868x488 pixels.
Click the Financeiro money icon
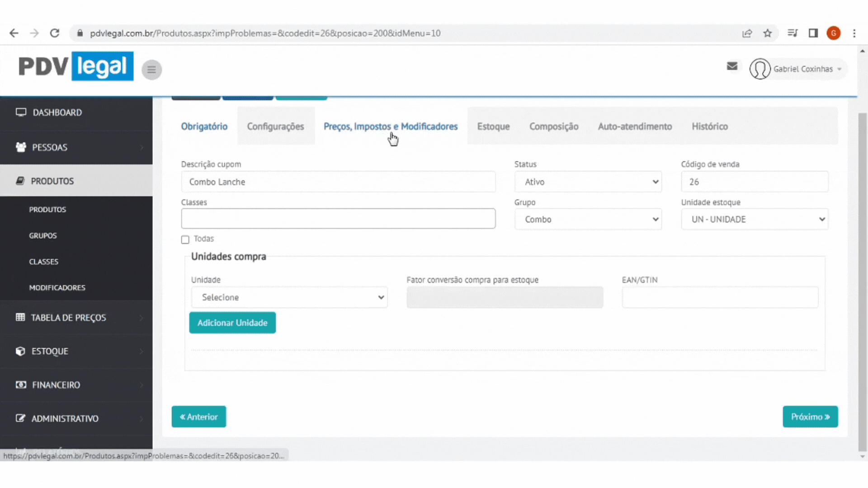point(21,385)
